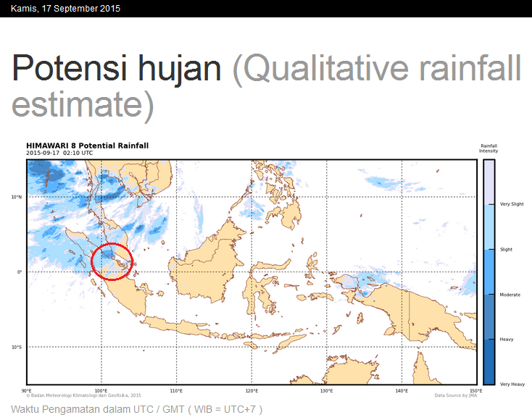The image size is (532, 420).
Task: Click the 110°E longitude axis label
Action: (x=176, y=391)
